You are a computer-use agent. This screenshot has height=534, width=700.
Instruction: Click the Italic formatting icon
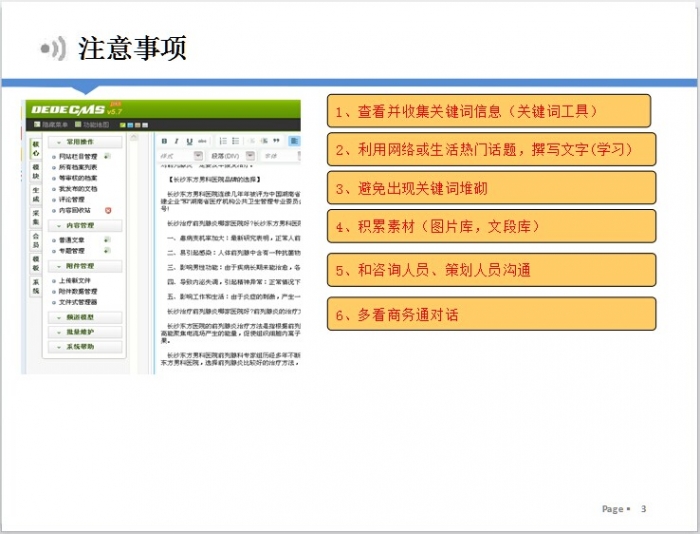coord(175,141)
